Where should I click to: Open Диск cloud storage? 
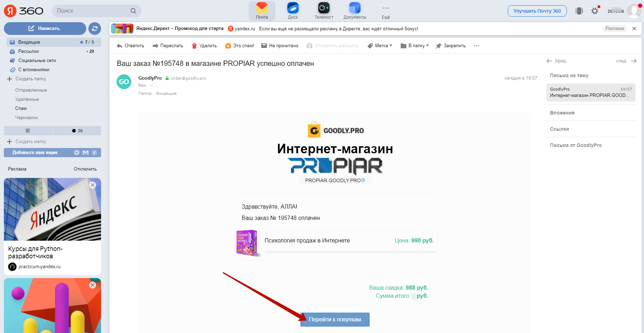293,11
